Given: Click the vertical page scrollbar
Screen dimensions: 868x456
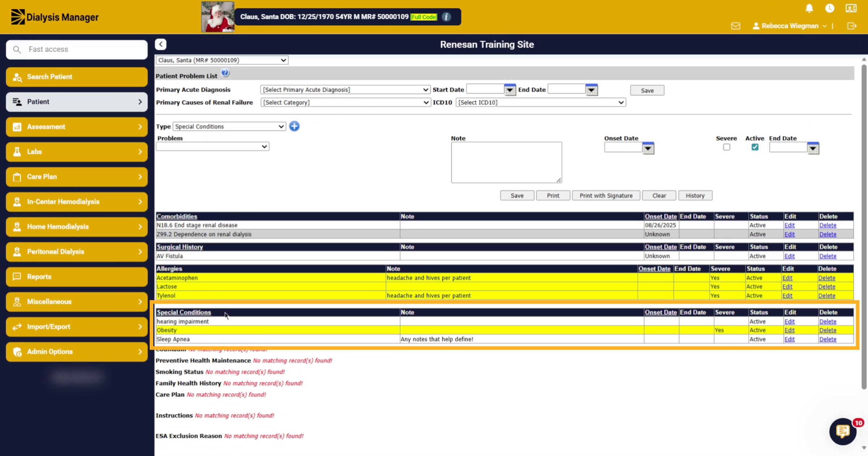Looking at the screenshot, I should (864, 226).
